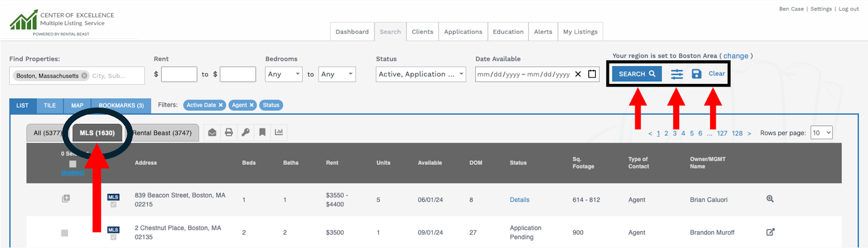868x248 pixels.
Task: Save this search with floppy-disk icon
Action: click(x=697, y=74)
